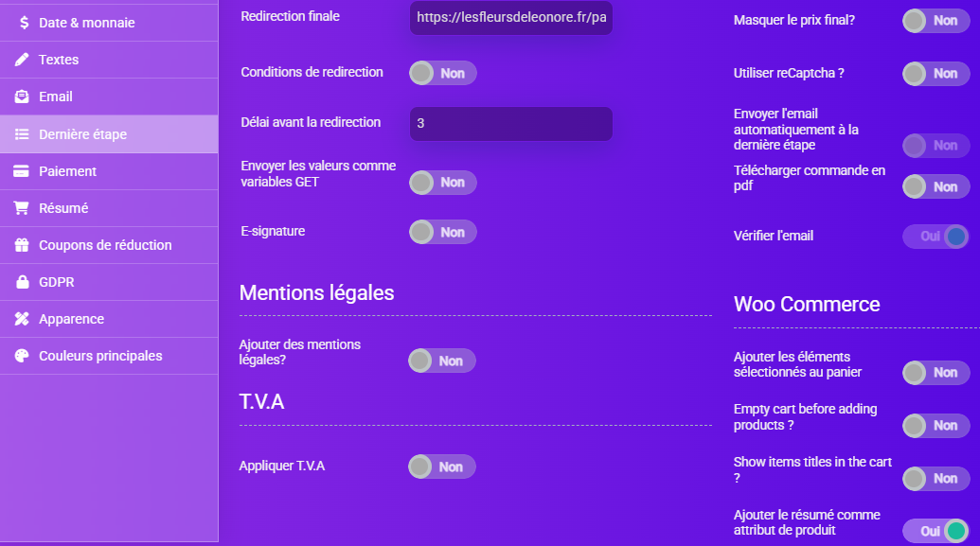This screenshot has height=546, width=980.
Task: Click the dollar icon for Date & monnaie
Action: pyautogui.click(x=24, y=23)
